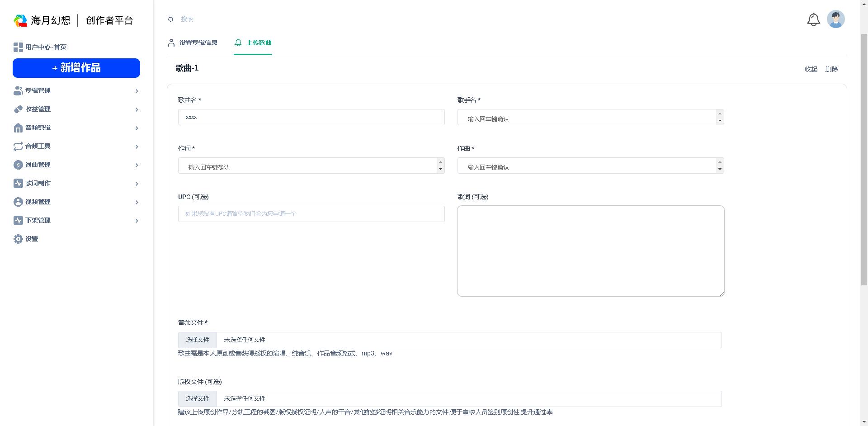Click the 歌手名 field's scroll-down arrow
Image resolution: width=868 pixels, height=426 pixels.
pos(720,121)
